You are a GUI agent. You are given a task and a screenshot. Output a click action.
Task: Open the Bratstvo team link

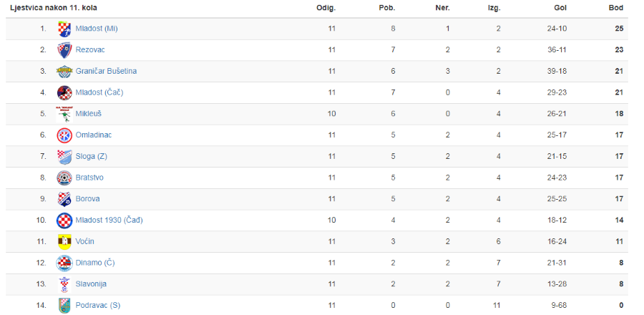pos(89,178)
